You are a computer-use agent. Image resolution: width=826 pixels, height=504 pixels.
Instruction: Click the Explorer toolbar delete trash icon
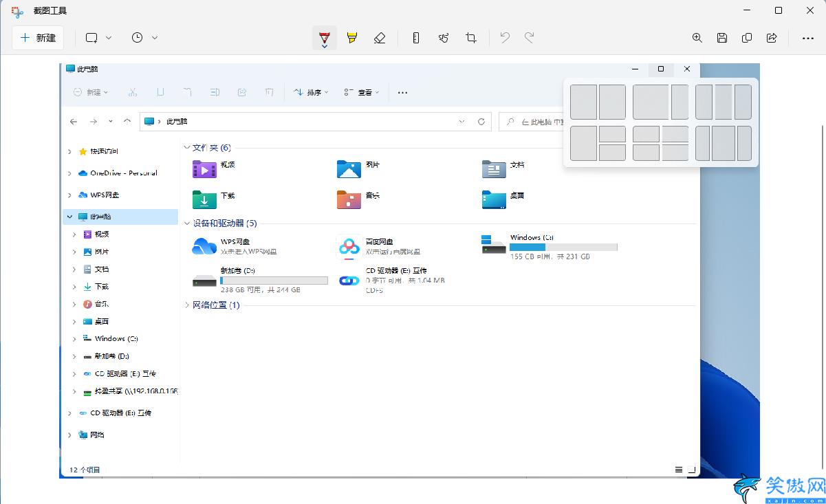269,92
